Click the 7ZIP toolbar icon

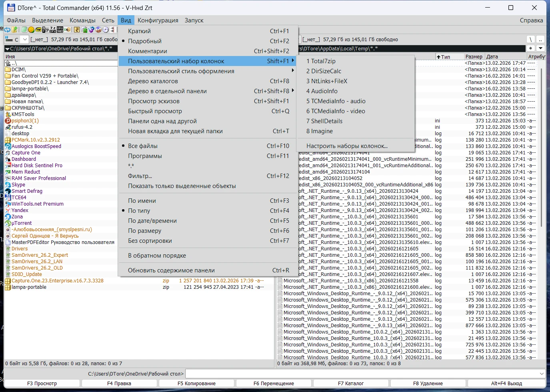tap(45, 30)
